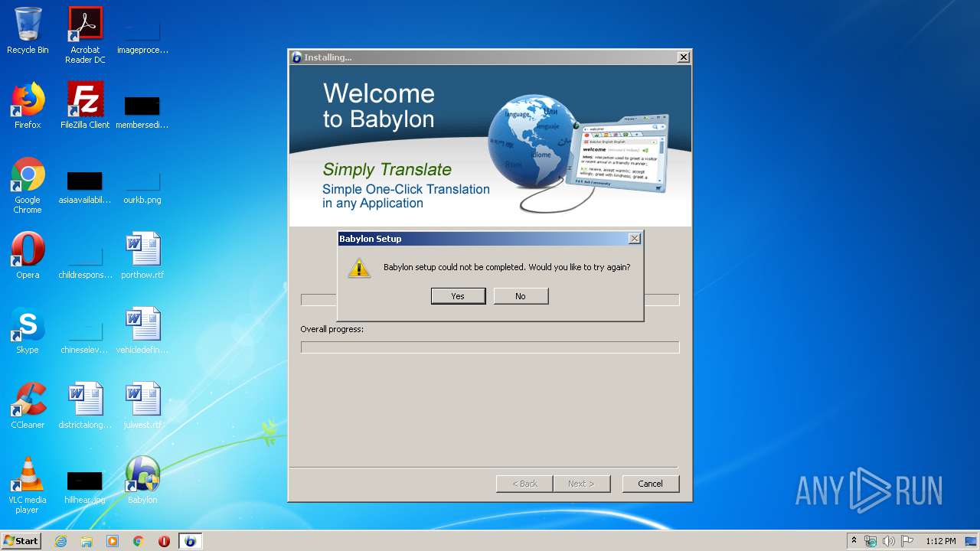Viewport: 980px width, 551px height.
Task: Click the Overall progress bar
Action: (490, 347)
